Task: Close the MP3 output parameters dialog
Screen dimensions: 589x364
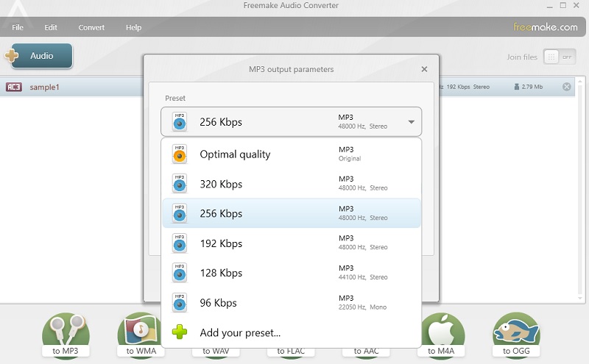Action: [x=424, y=69]
